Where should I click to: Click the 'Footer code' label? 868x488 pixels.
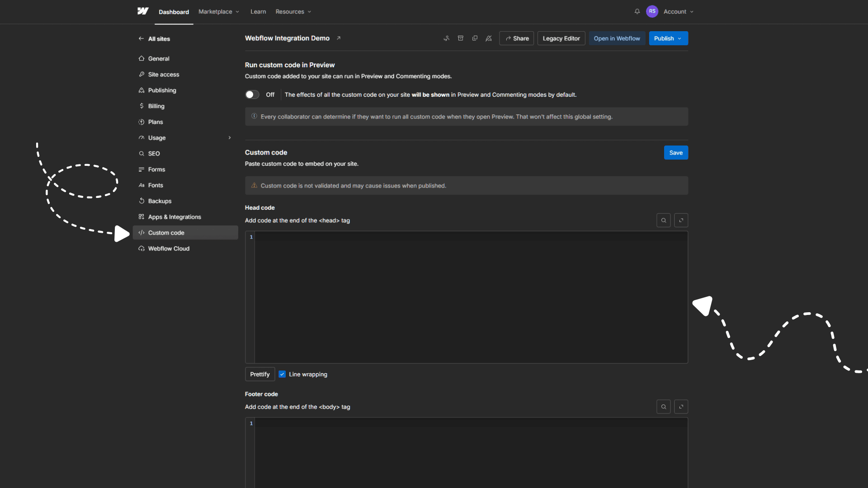pyautogui.click(x=261, y=394)
